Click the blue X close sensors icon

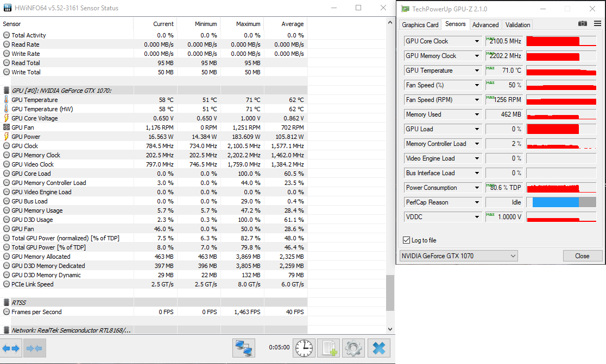tap(379, 348)
